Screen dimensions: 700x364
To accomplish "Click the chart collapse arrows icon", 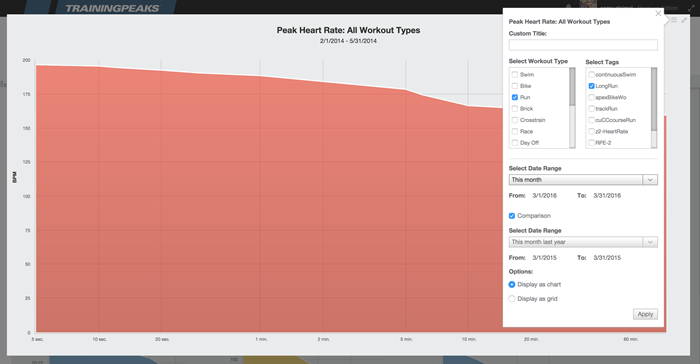I will tap(684, 20).
